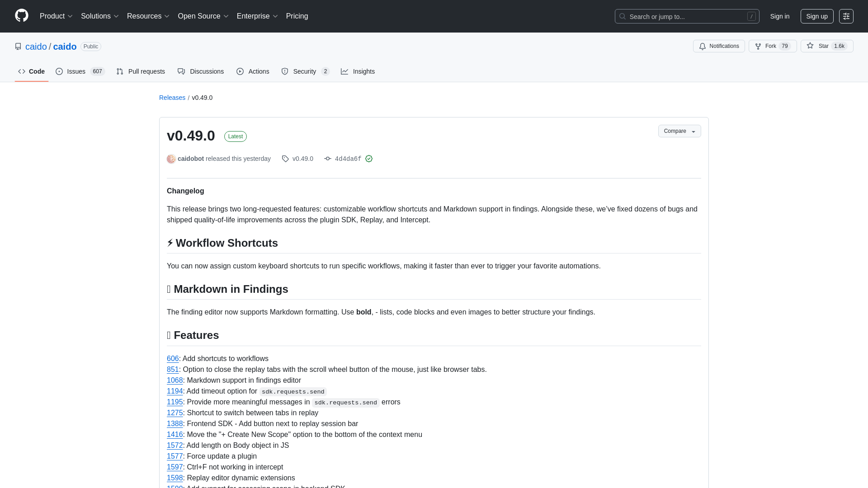Image resolution: width=868 pixels, height=488 pixels.
Task: Click the Workflow Shortcuts heading
Action: pyautogui.click(x=222, y=243)
